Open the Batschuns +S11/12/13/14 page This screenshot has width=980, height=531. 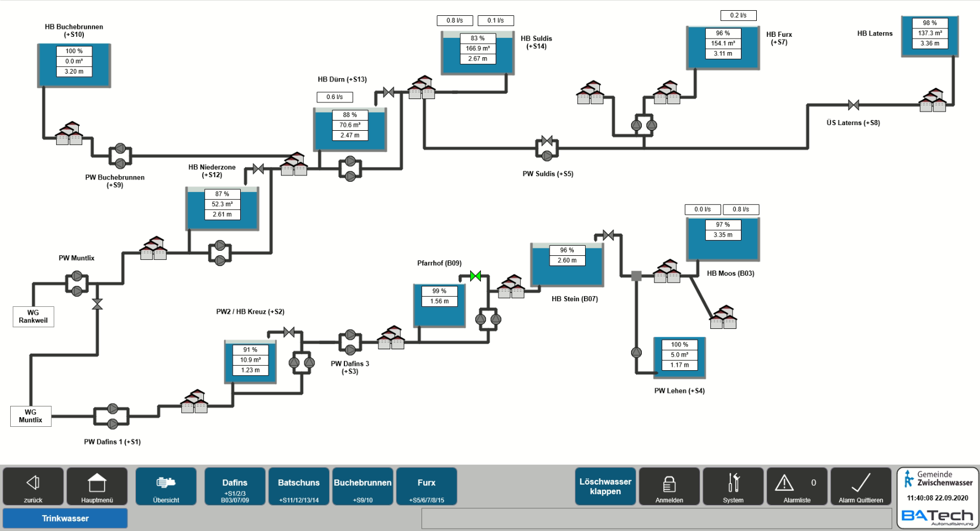(299, 486)
